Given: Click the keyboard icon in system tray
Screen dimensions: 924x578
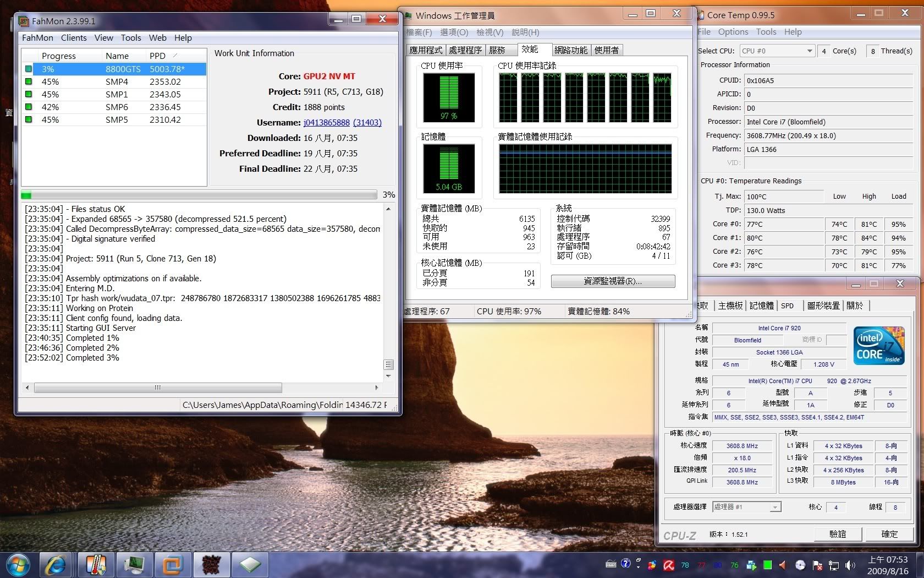Looking at the screenshot, I should tap(611, 564).
